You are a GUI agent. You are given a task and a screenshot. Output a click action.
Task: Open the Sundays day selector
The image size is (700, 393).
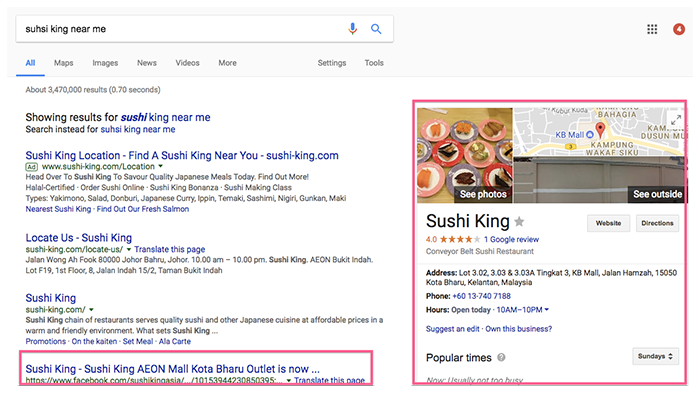(655, 356)
